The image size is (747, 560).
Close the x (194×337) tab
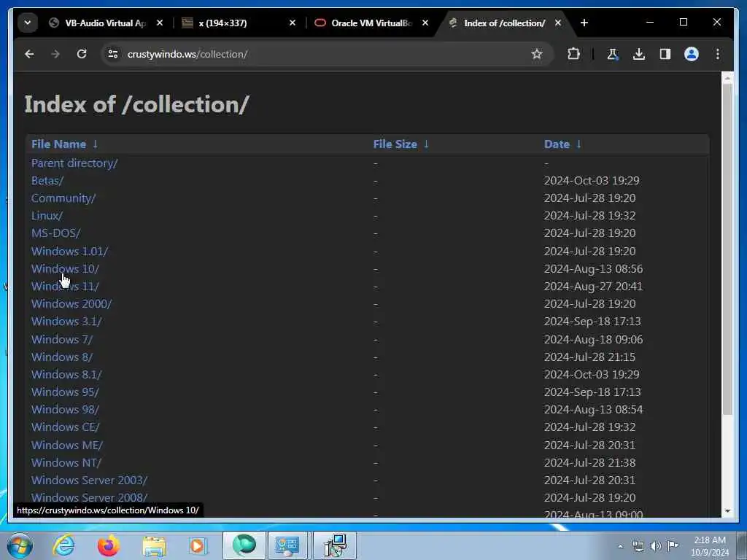[293, 23]
